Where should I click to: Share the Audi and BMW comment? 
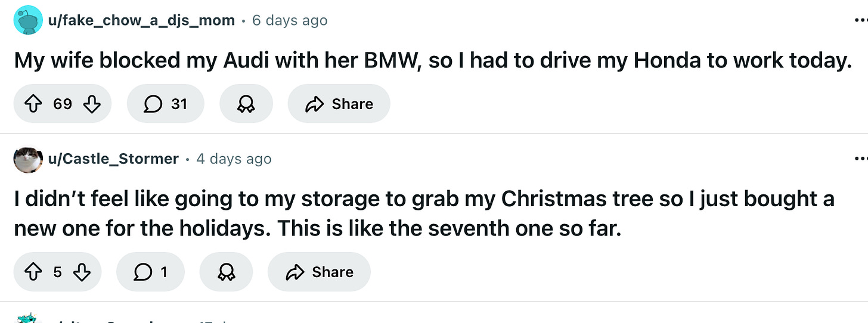pyautogui.click(x=339, y=104)
